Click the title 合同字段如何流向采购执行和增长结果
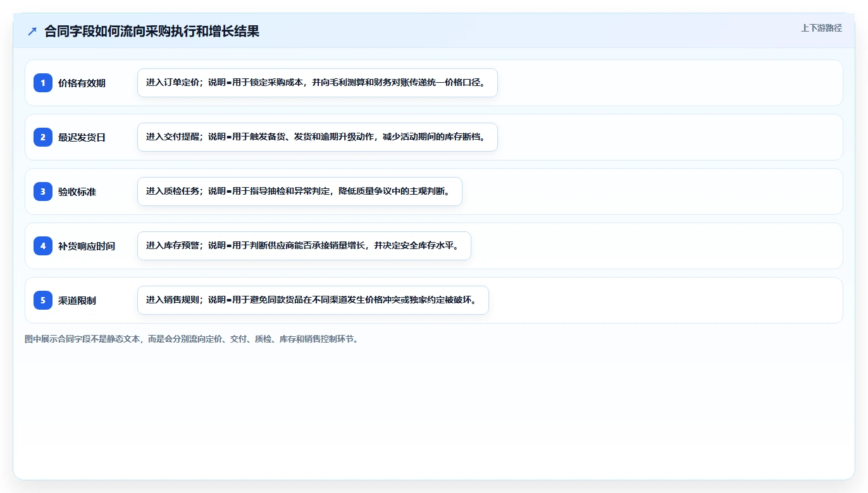 point(152,31)
